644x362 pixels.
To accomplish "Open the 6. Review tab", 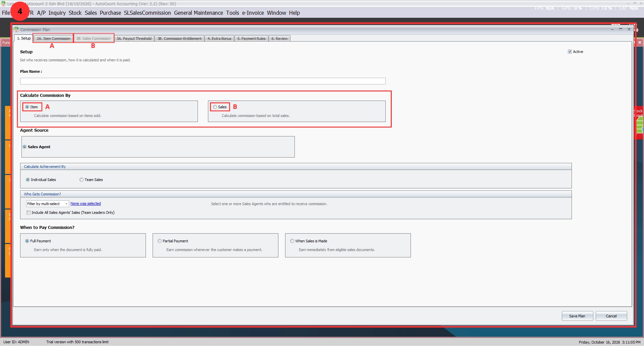I will (x=279, y=39).
